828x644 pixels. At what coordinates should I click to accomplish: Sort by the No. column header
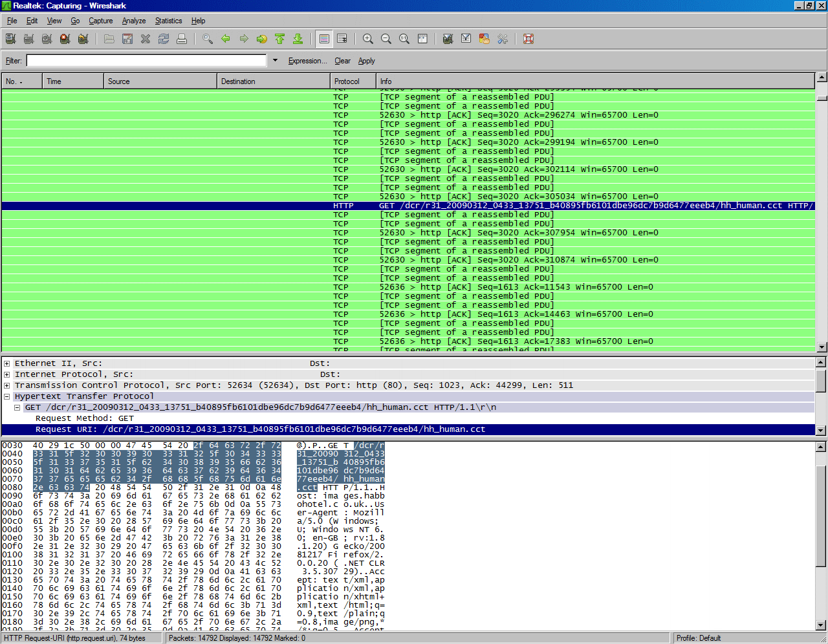(x=22, y=81)
